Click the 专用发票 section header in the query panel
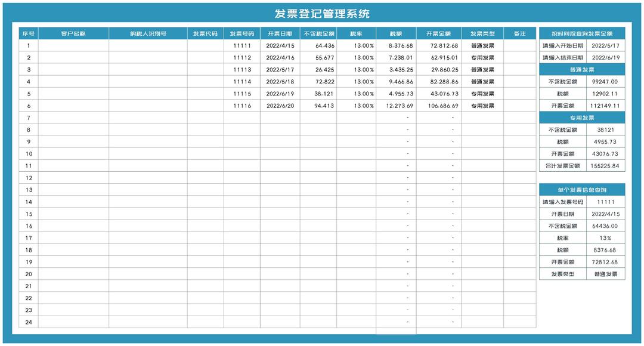Screen dimensions: 644x346 582,118
